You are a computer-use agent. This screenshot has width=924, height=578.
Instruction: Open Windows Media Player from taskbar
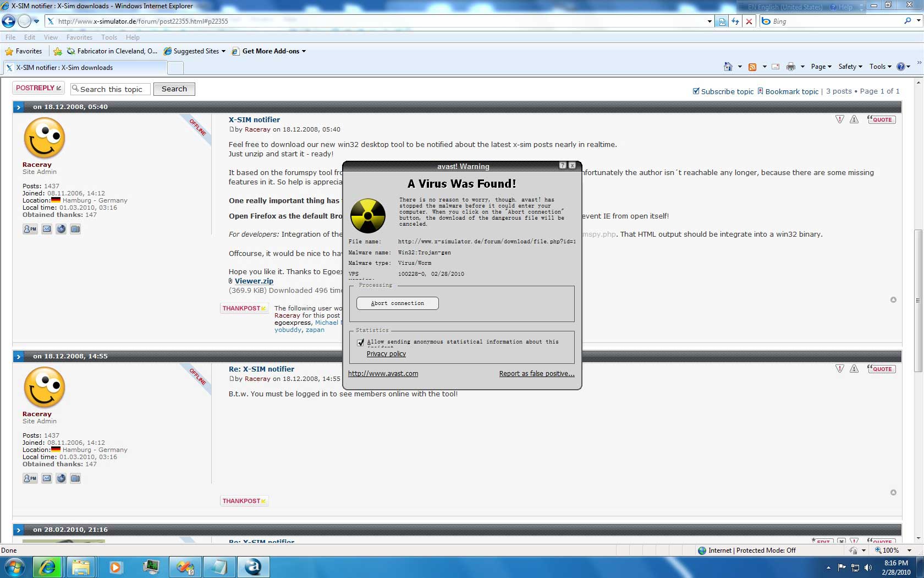pos(116,567)
